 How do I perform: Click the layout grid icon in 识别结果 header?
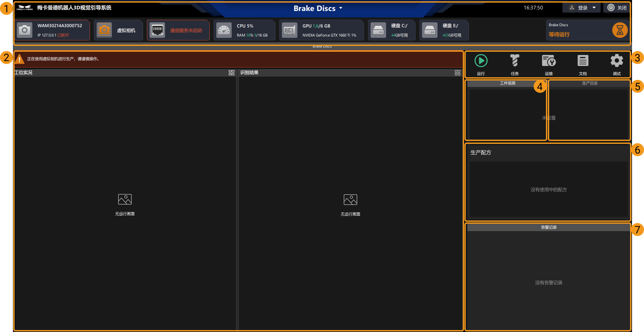pyautogui.click(x=458, y=73)
